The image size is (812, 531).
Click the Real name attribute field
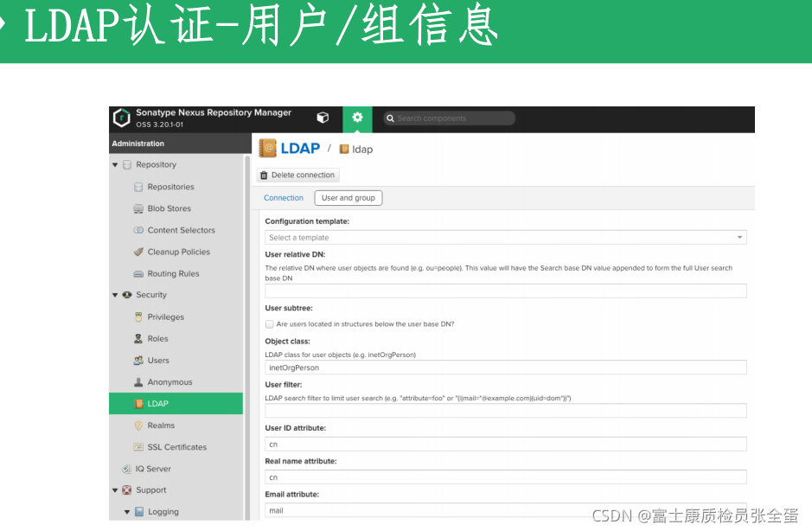(506, 477)
